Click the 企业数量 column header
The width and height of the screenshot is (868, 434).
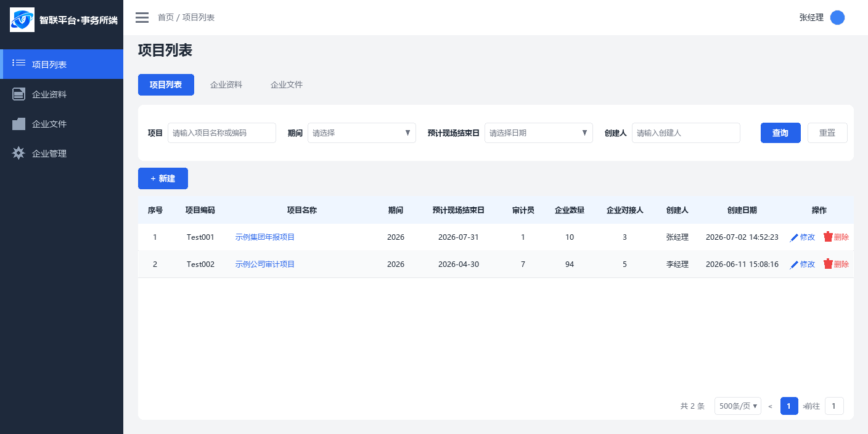[x=570, y=210]
